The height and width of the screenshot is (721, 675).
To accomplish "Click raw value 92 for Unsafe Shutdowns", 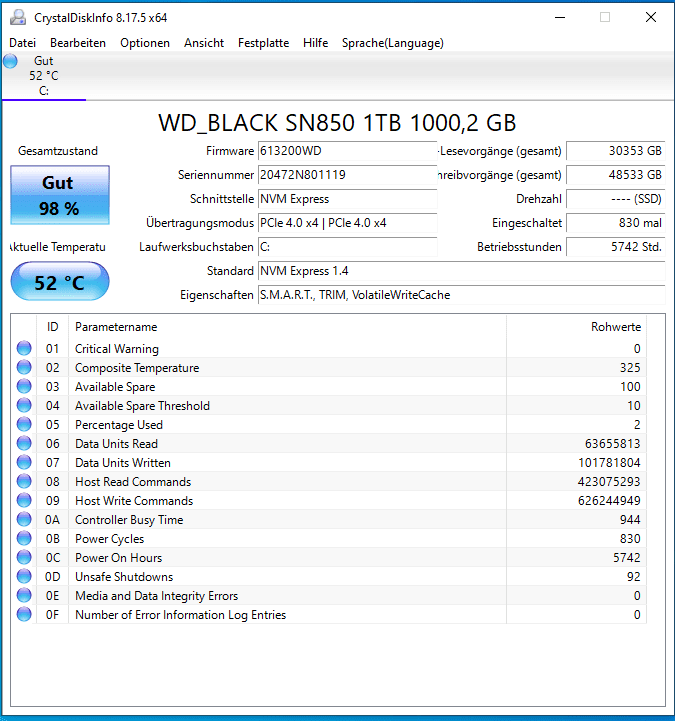I will tap(634, 577).
